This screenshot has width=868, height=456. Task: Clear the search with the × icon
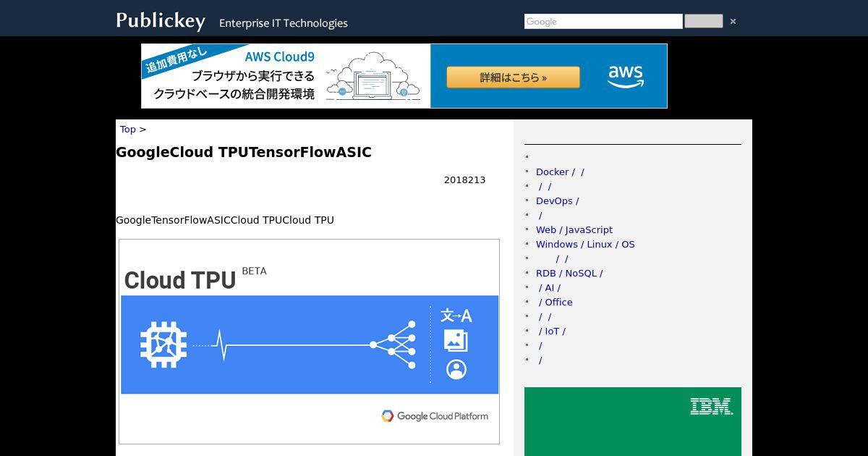click(733, 22)
